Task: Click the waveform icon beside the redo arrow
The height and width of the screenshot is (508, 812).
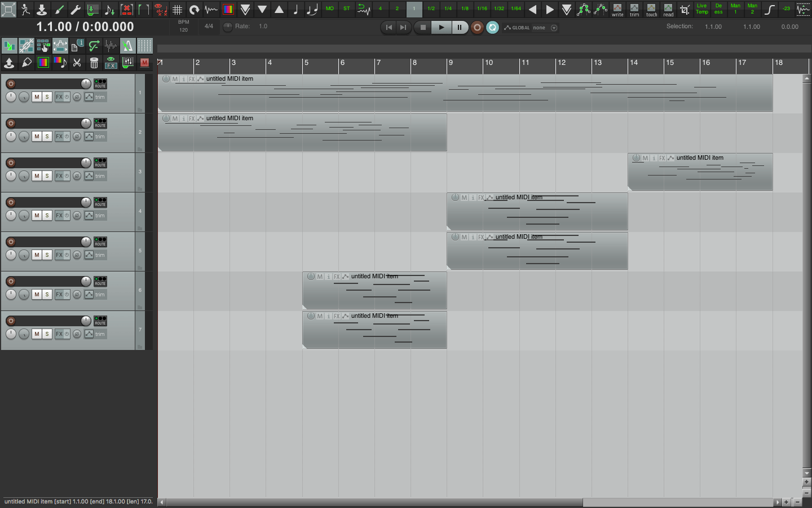Action: coord(211,9)
